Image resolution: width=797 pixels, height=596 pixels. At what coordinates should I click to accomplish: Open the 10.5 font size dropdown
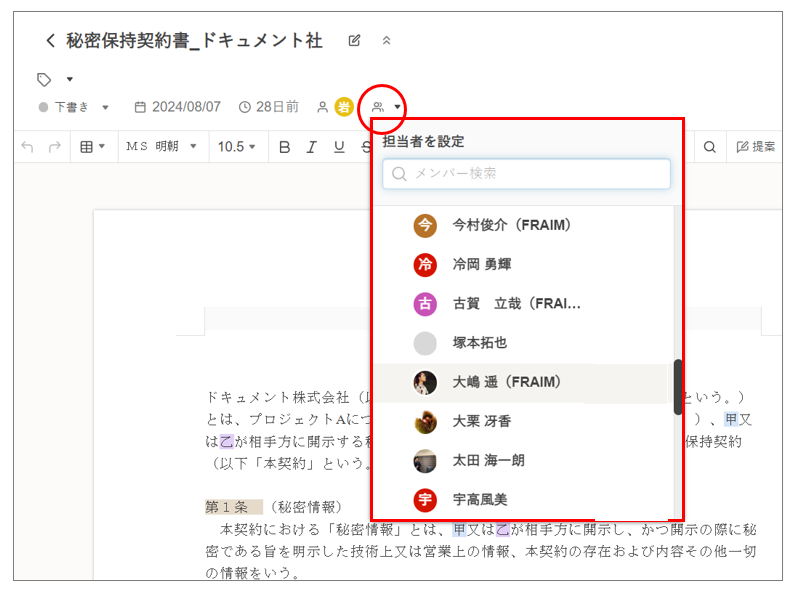tap(237, 147)
